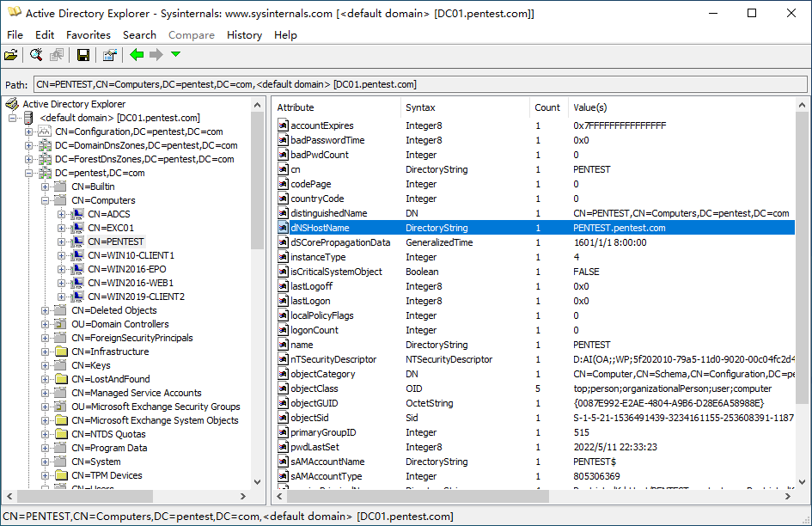Sort by the Count column header
This screenshot has height=526, width=812.
(549, 107)
